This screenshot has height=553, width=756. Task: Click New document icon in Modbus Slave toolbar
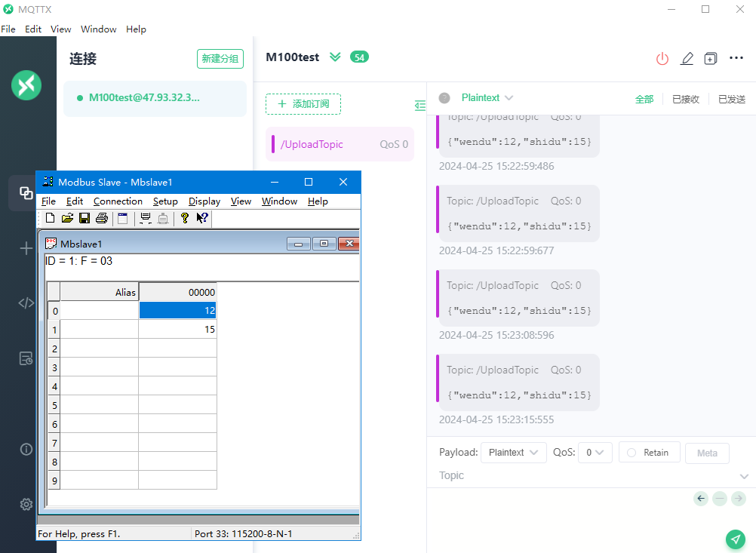click(x=50, y=218)
